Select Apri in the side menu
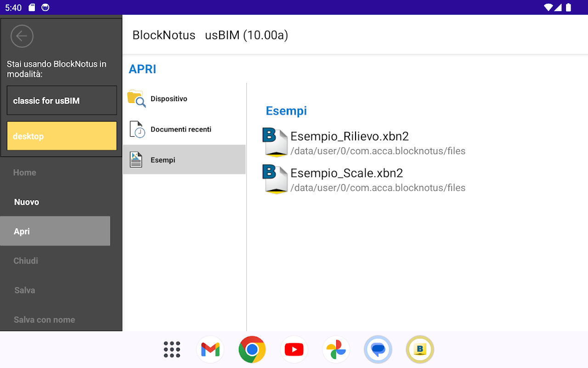The width and height of the screenshot is (588, 368). click(x=55, y=231)
